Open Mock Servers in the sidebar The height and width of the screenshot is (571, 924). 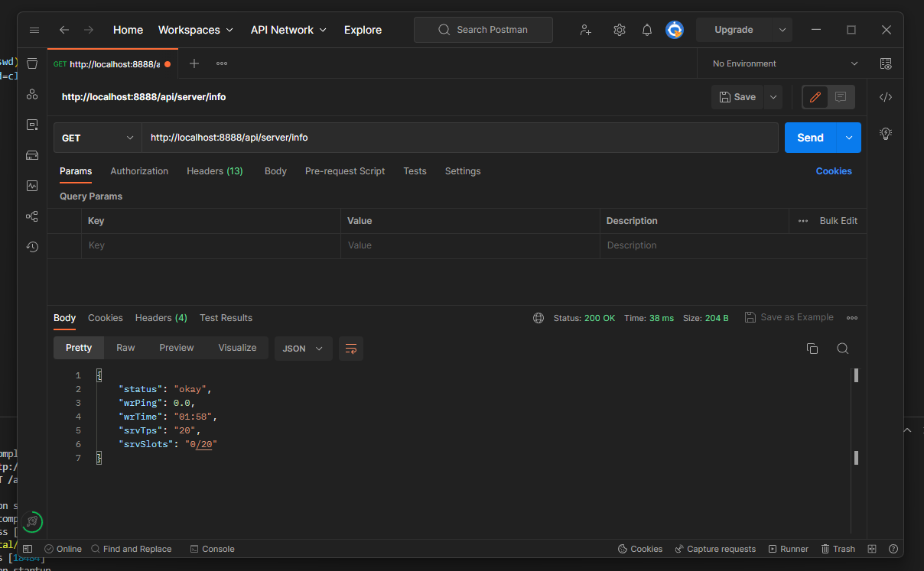pos(32,155)
